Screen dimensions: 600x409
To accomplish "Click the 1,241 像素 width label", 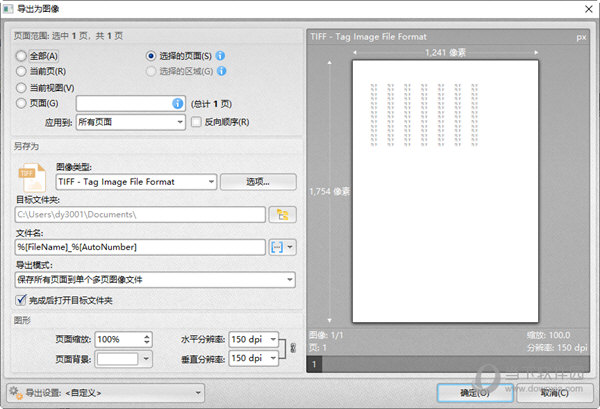I will 445,52.
